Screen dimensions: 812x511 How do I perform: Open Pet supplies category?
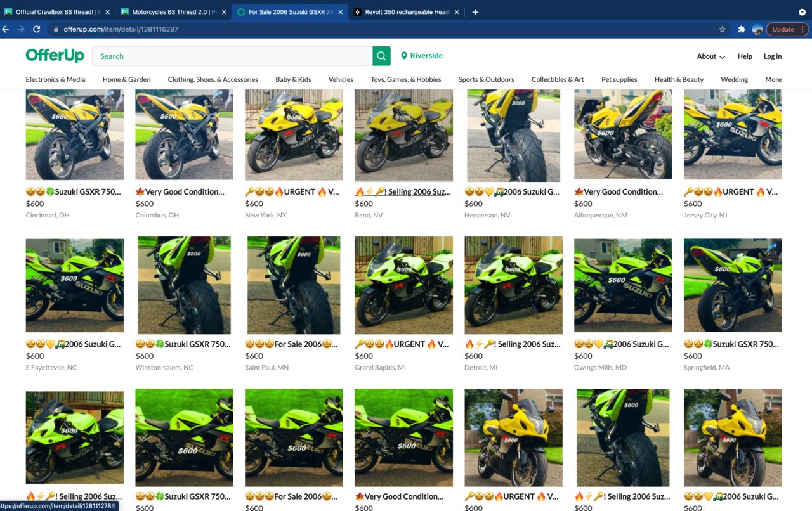tap(619, 79)
